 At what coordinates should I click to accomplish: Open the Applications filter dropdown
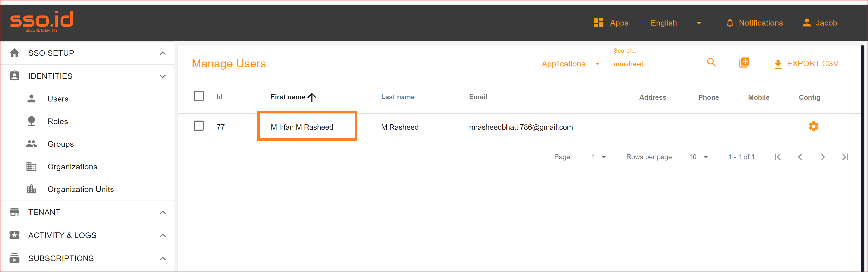click(570, 64)
